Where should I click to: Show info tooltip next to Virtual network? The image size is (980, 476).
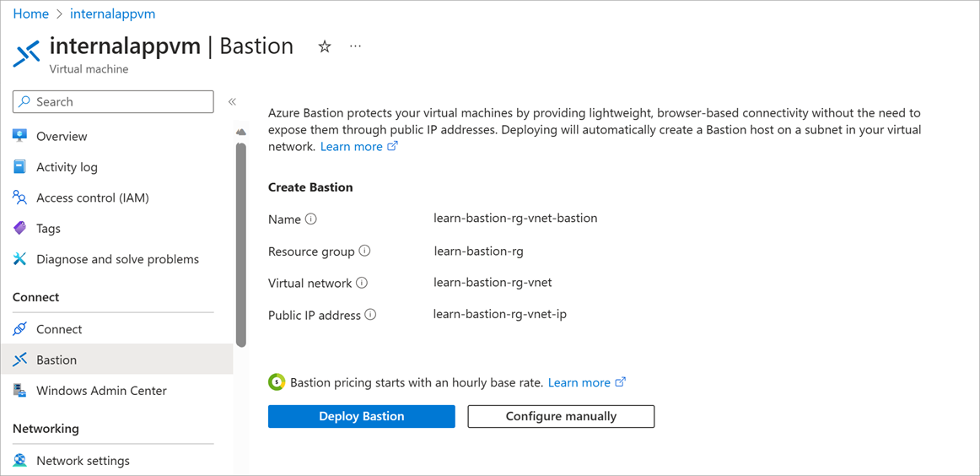coord(362,283)
